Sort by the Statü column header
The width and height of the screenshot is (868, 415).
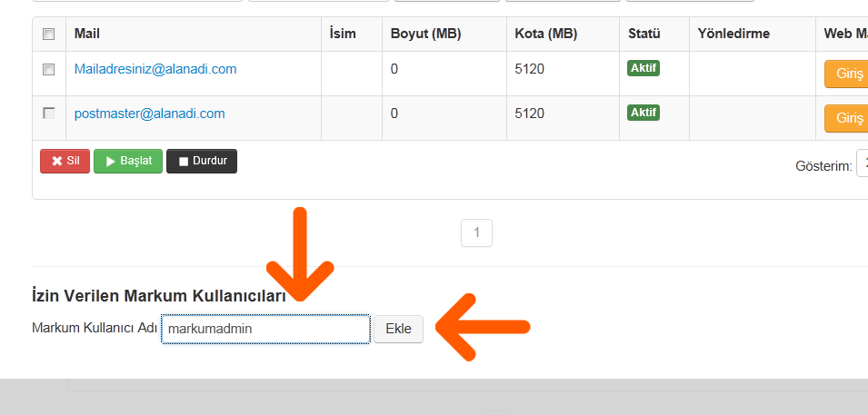coord(644,34)
